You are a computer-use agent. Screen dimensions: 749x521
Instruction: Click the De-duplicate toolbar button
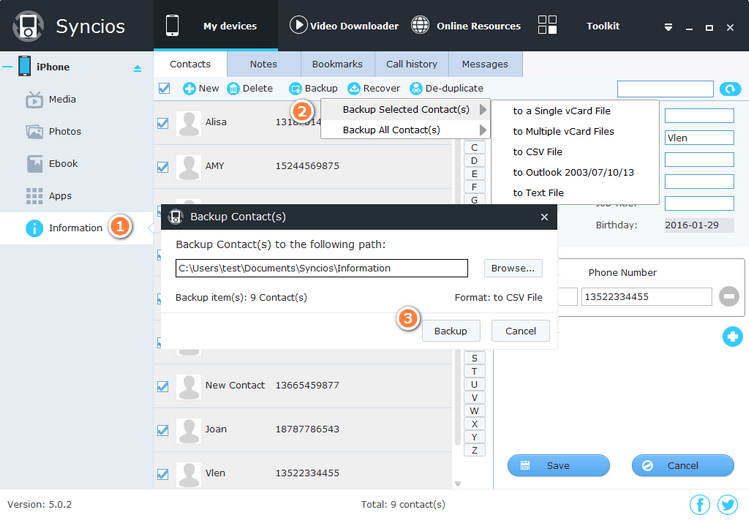(447, 88)
